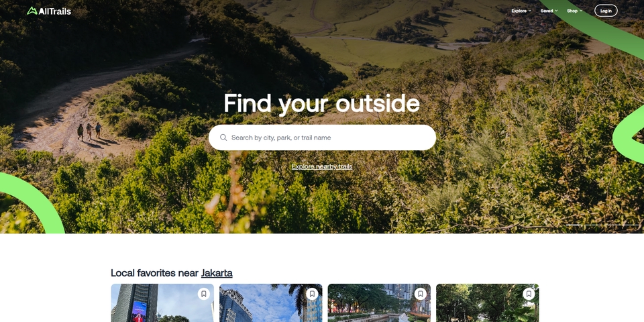The width and height of the screenshot is (644, 322).
Task: Select the second hero carousel indicator
Action: pos(592,225)
